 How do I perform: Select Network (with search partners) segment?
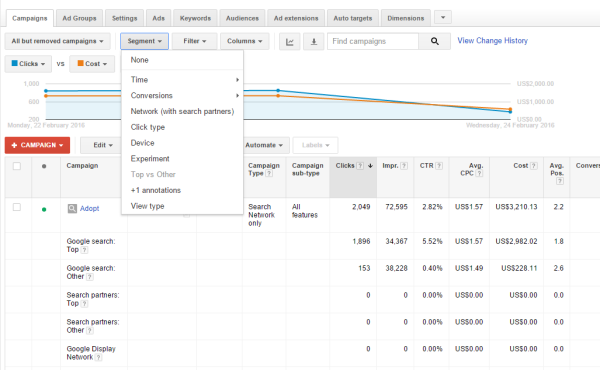coord(183,111)
